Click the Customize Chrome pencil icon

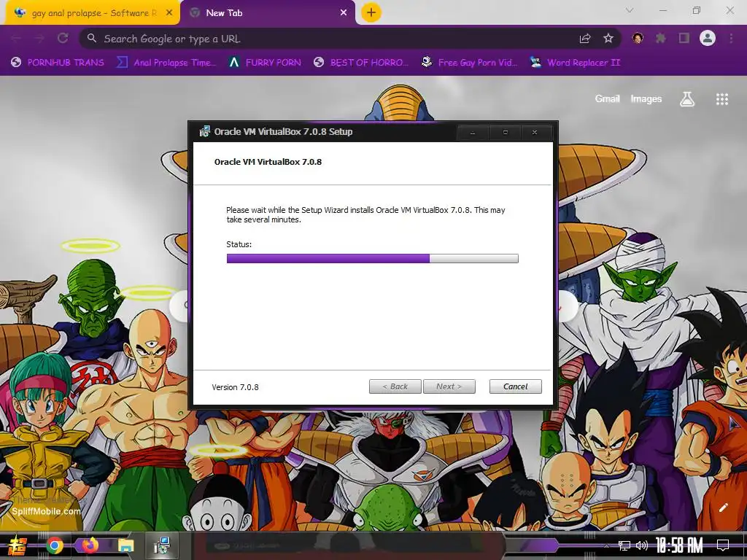(723, 507)
